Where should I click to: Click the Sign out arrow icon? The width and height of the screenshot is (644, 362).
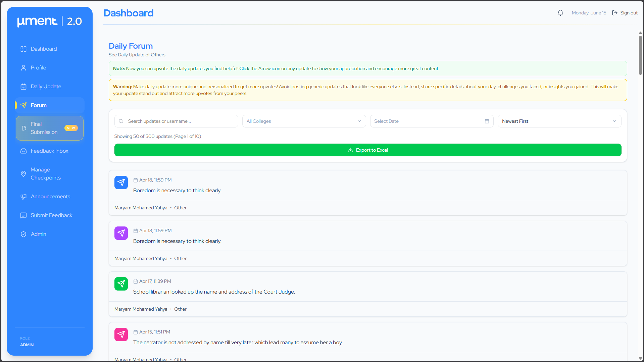(614, 13)
